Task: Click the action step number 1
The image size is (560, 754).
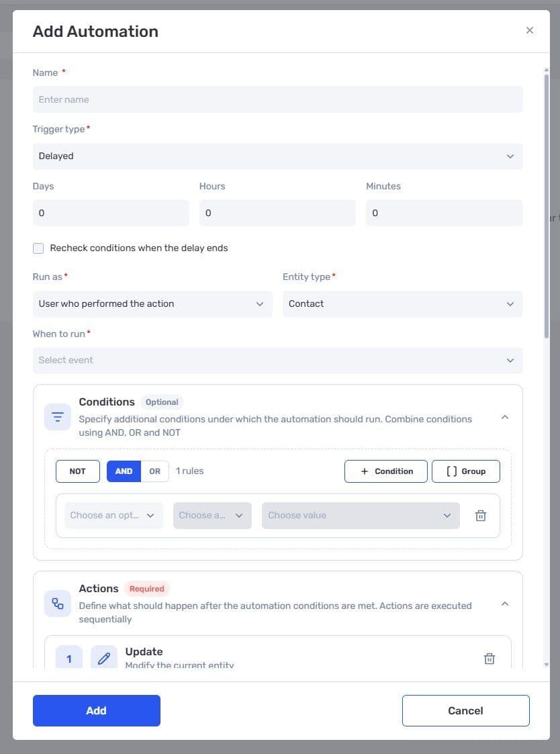Action: (x=68, y=658)
